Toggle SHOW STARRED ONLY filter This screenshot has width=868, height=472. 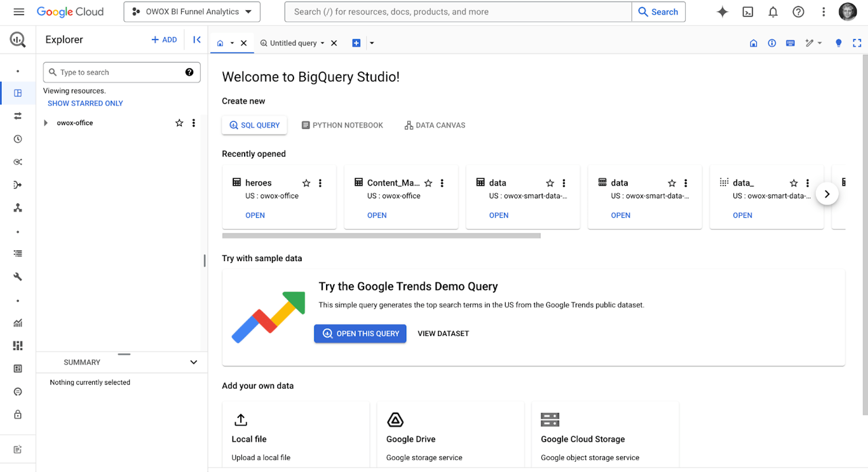(85, 104)
